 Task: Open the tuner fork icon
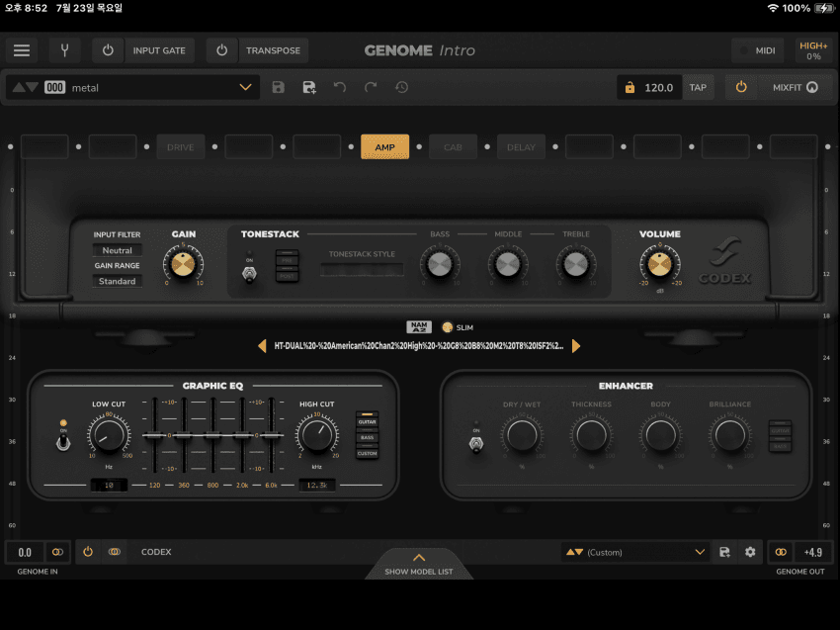coord(64,50)
